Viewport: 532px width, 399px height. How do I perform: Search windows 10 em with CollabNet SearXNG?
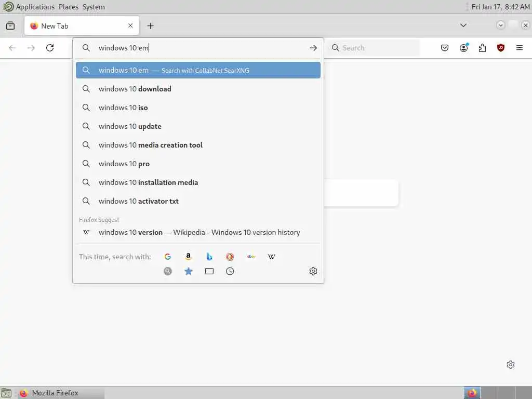(x=198, y=70)
